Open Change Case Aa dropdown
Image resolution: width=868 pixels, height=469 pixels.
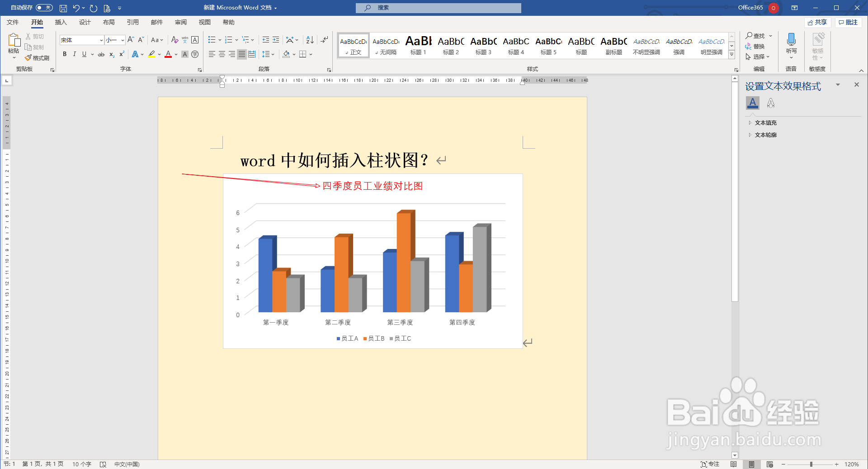(157, 40)
